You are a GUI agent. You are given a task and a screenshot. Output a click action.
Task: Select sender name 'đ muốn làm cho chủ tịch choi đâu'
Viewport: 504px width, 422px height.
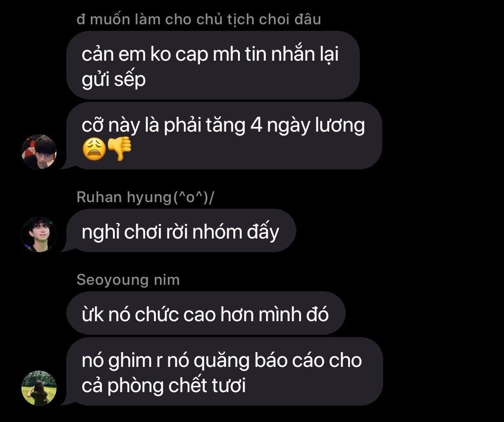(x=199, y=19)
